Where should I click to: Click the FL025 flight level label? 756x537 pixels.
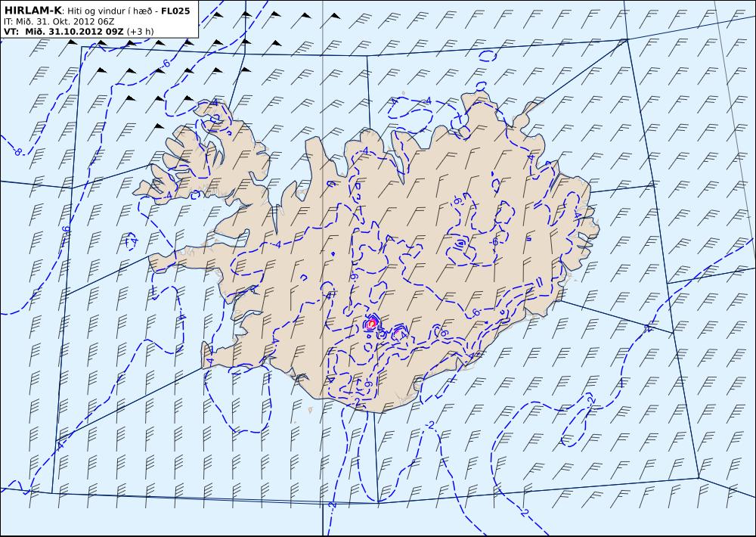tap(175, 11)
